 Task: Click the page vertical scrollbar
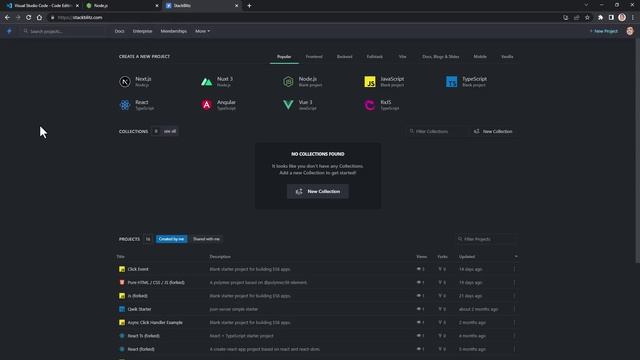pos(637,151)
